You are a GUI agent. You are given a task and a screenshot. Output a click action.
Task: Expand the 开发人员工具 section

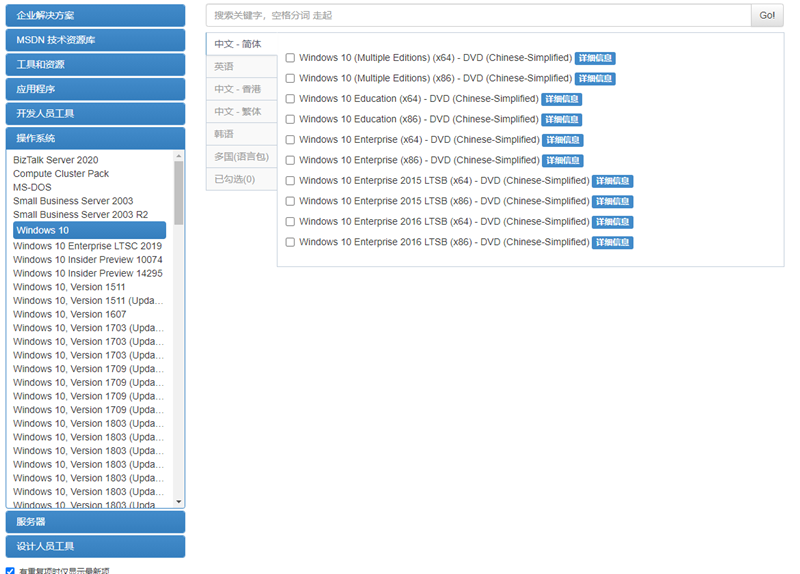(x=95, y=113)
